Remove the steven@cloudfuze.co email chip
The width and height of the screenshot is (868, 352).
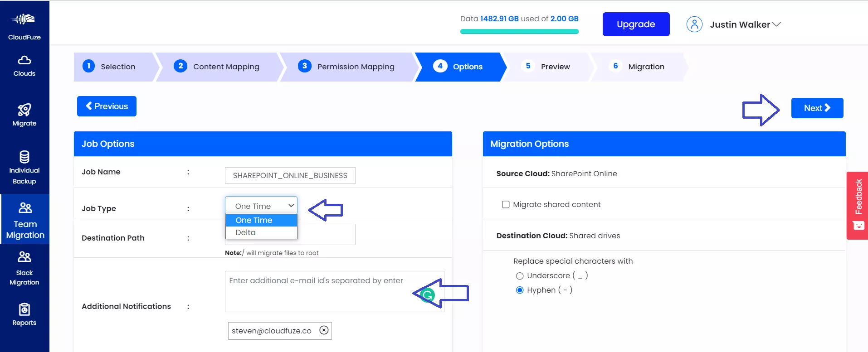coord(324,330)
